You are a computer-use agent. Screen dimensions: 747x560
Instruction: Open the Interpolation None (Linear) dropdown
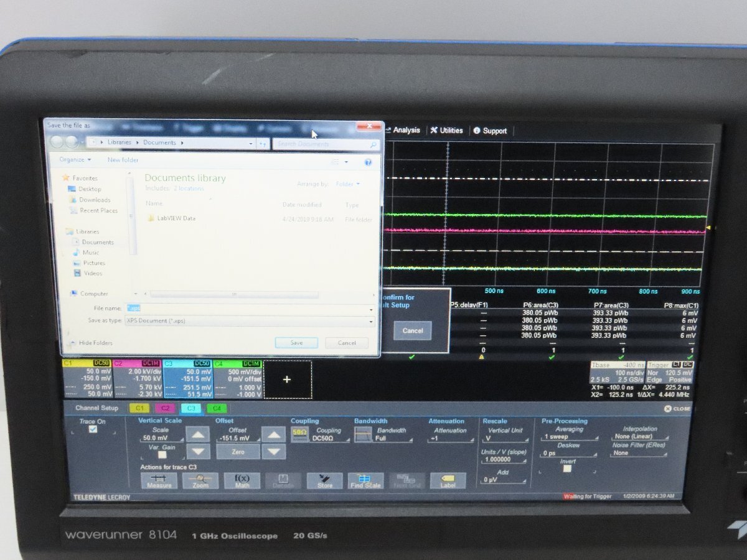pyautogui.click(x=641, y=437)
